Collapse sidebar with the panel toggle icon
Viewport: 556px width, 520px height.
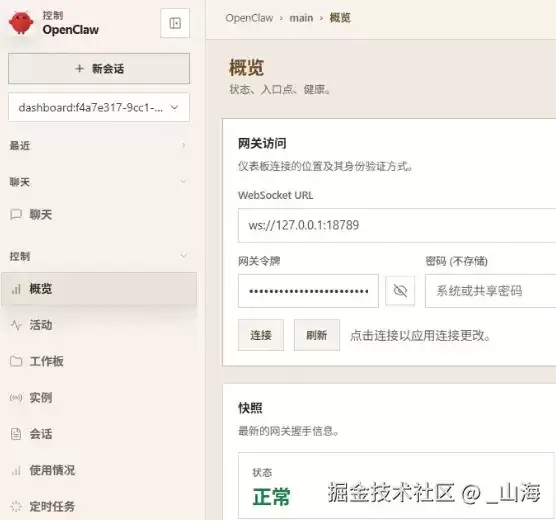point(175,23)
